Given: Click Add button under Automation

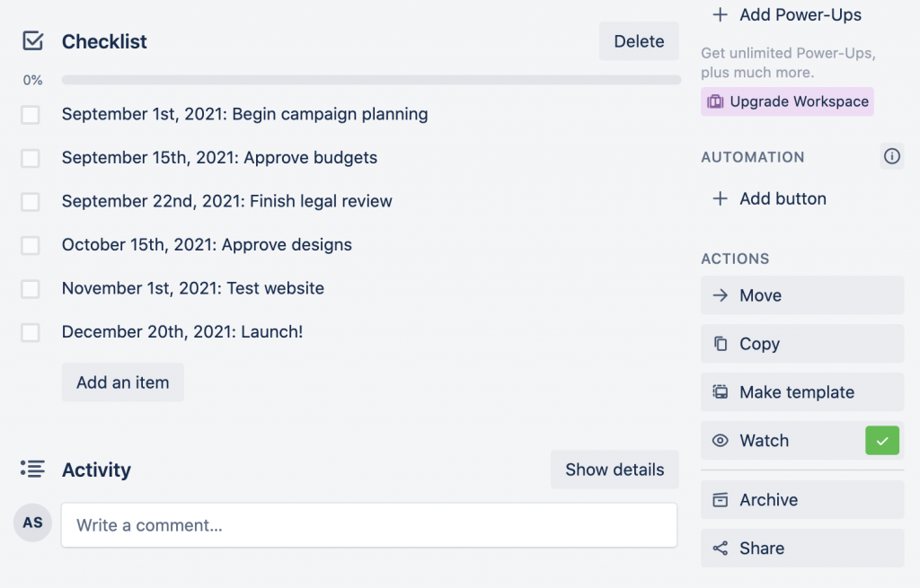Looking at the screenshot, I should (769, 198).
